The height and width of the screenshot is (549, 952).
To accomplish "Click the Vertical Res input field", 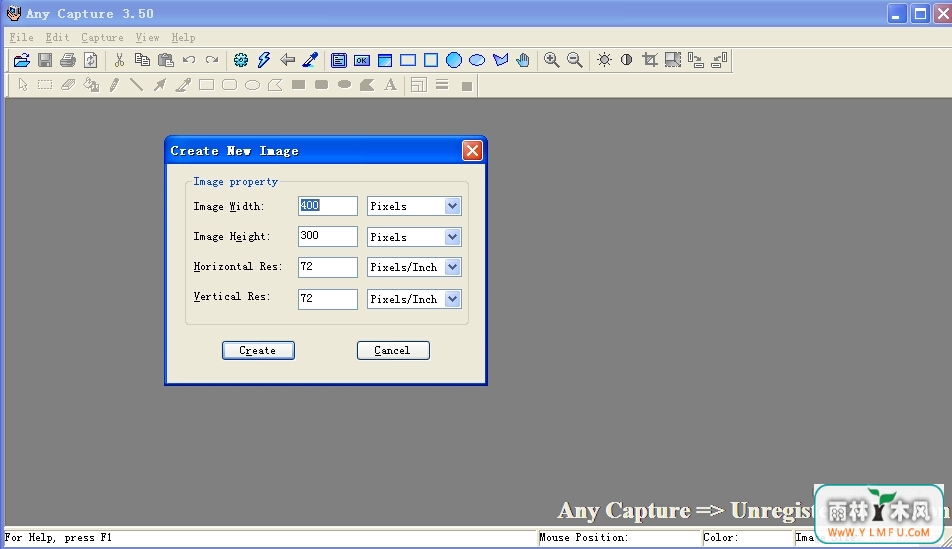I will coord(327,299).
